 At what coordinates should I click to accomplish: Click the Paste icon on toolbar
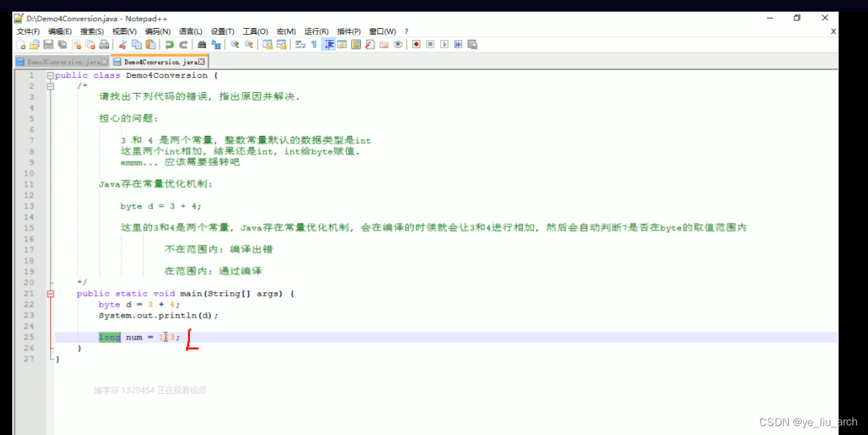149,44
